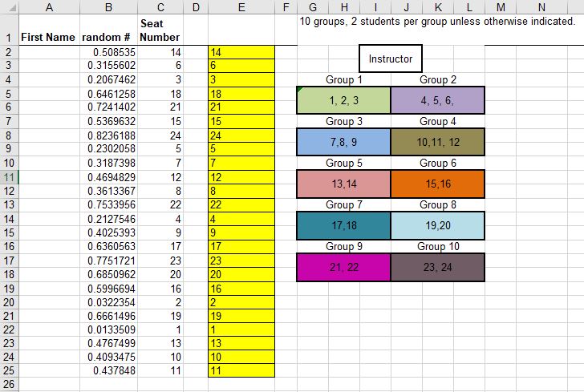The image size is (584, 392).
Task: Select orange Group 6 box "15,16"
Action: [438, 184]
